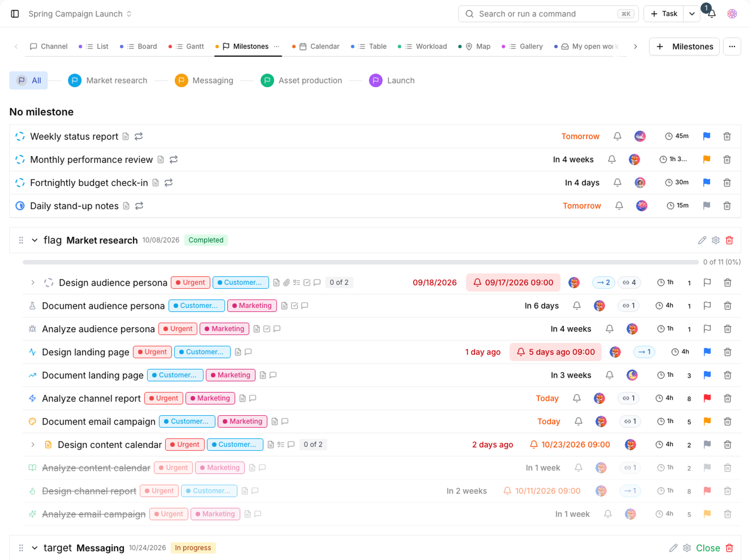Click the blue flag on Fortnightly budget check-in
Viewport: 750px width, 560px height.
706,182
